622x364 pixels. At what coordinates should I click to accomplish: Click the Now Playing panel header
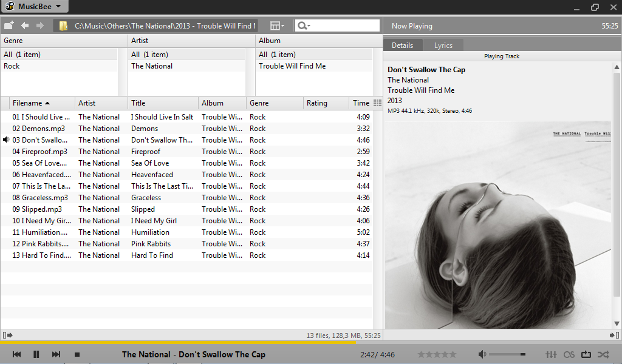pos(502,25)
